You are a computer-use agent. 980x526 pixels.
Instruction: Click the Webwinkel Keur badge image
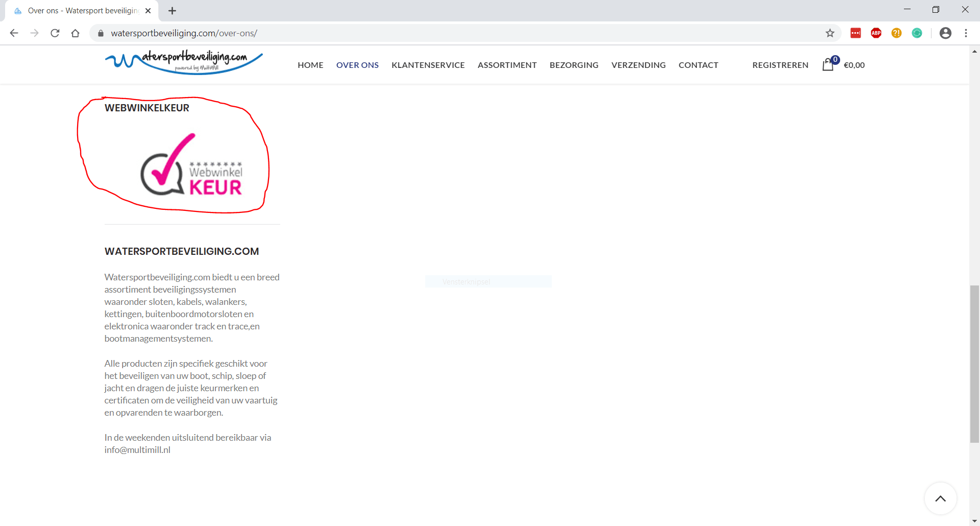click(x=191, y=166)
